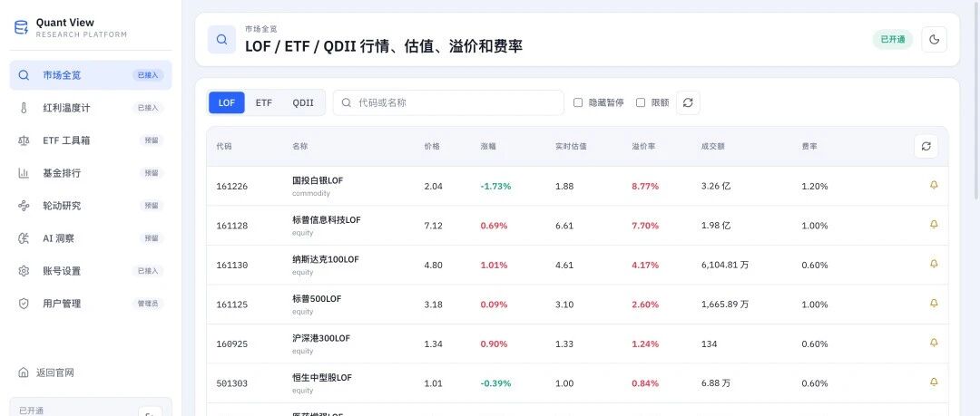Screen dimensions: 980x416
Task: Open 轮动研究 in the sidebar
Action: click(91, 206)
